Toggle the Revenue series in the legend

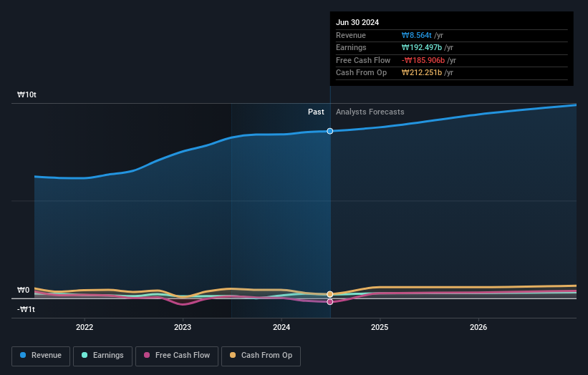[x=41, y=356]
